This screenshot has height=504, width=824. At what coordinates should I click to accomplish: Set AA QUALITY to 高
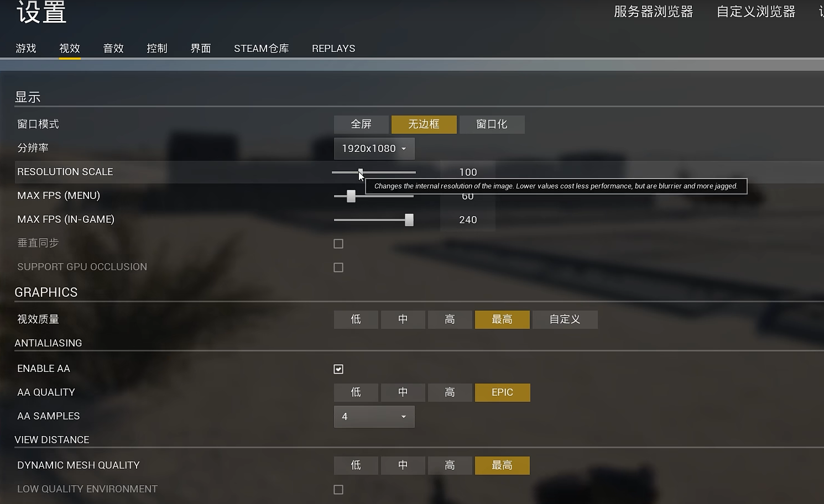[450, 392]
